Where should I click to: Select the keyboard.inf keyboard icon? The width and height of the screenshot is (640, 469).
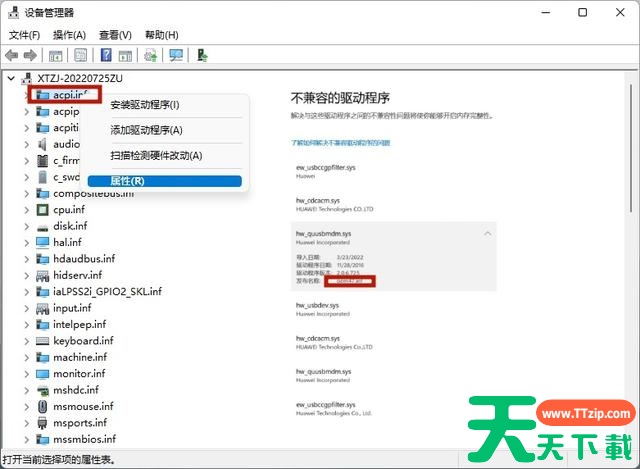click(x=43, y=341)
